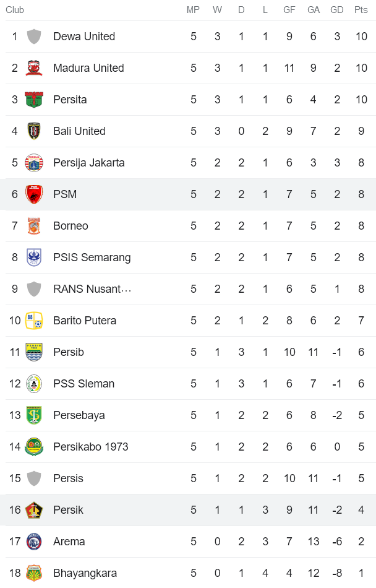Click the Dewa United club crest

click(34, 37)
